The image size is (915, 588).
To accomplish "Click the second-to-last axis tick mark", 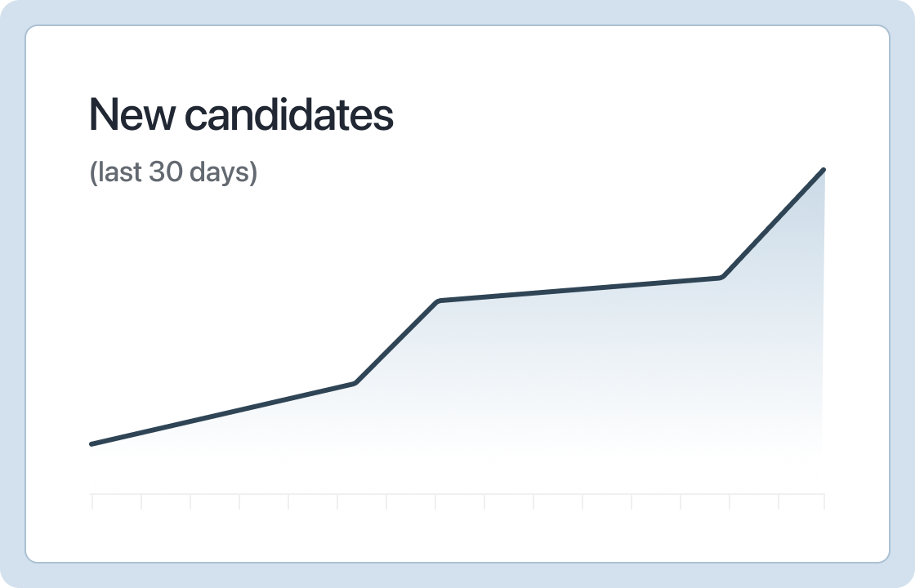I will [779, 501].
